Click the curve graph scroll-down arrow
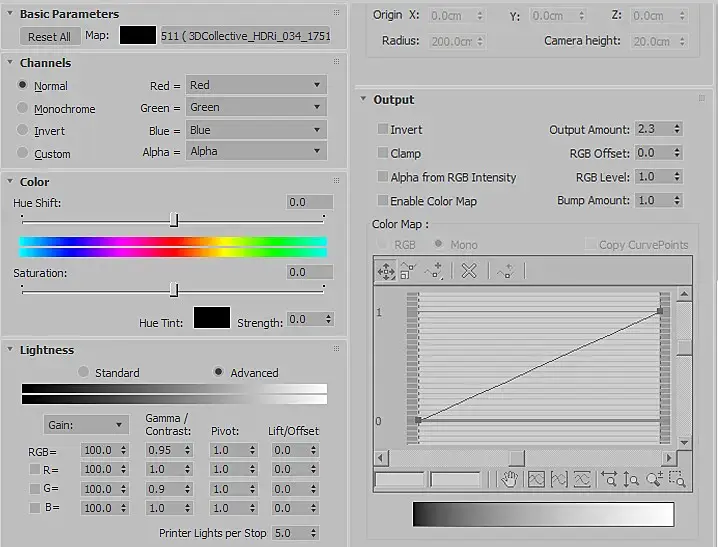This screenshot has height=547, width=718. (684, 443)
